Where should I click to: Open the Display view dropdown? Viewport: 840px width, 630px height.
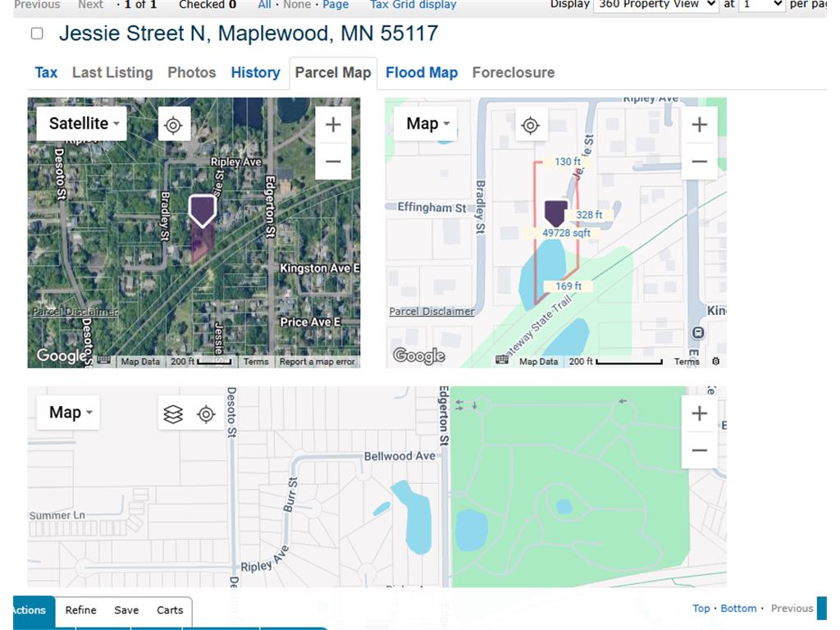[x=655, y=4]
